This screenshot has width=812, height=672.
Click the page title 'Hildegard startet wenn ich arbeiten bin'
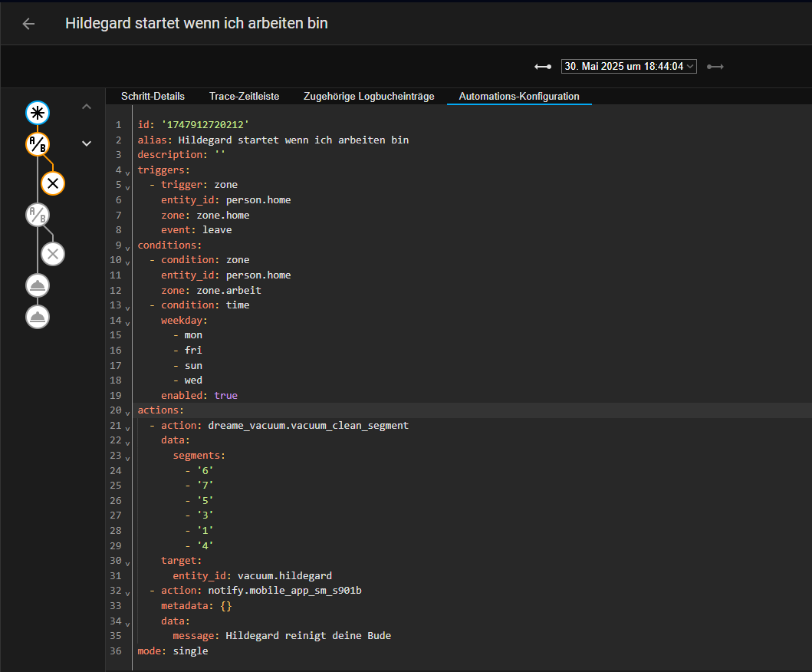pyautogui.click(x=196, y=23)
